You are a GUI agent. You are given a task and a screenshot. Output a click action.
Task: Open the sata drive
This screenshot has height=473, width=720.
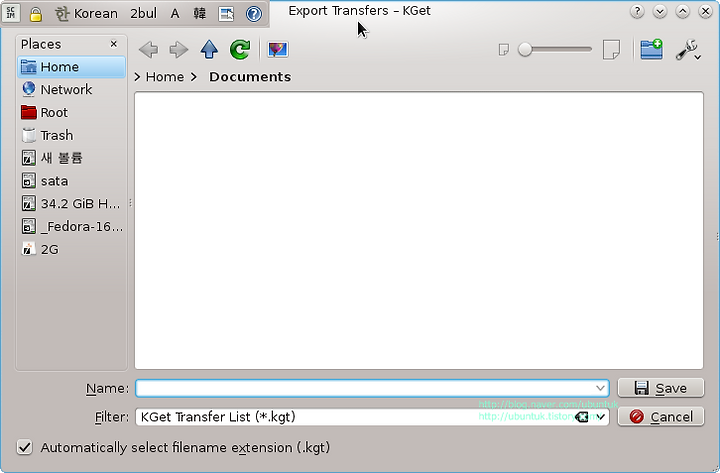pos(71,181)
